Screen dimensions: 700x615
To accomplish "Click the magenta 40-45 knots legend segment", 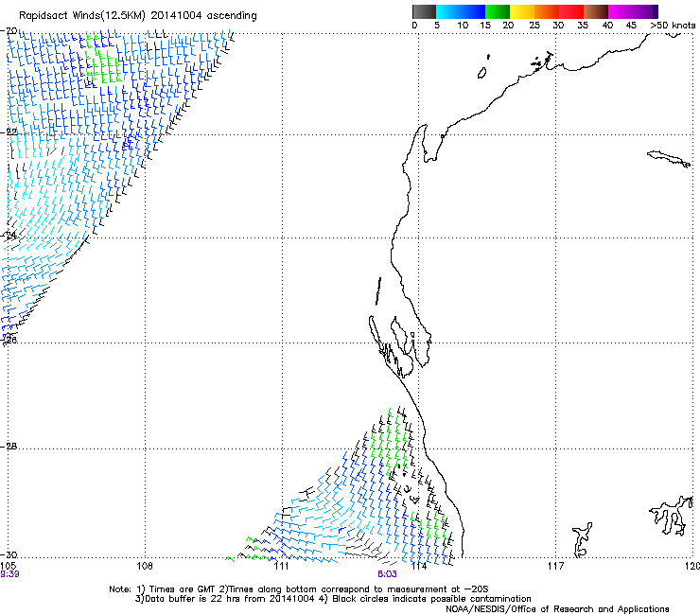I will (621, 11).
